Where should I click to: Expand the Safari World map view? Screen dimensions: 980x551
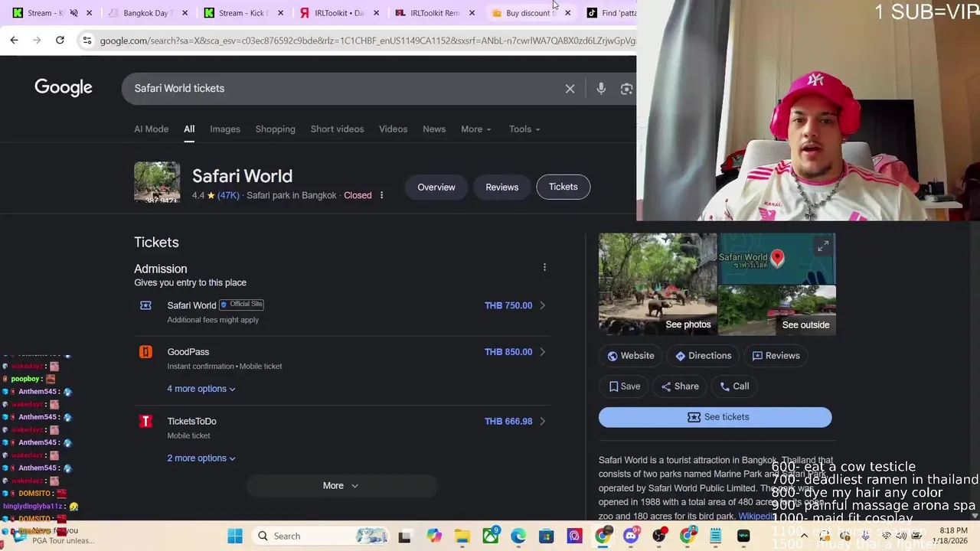(x=823, y=246)
